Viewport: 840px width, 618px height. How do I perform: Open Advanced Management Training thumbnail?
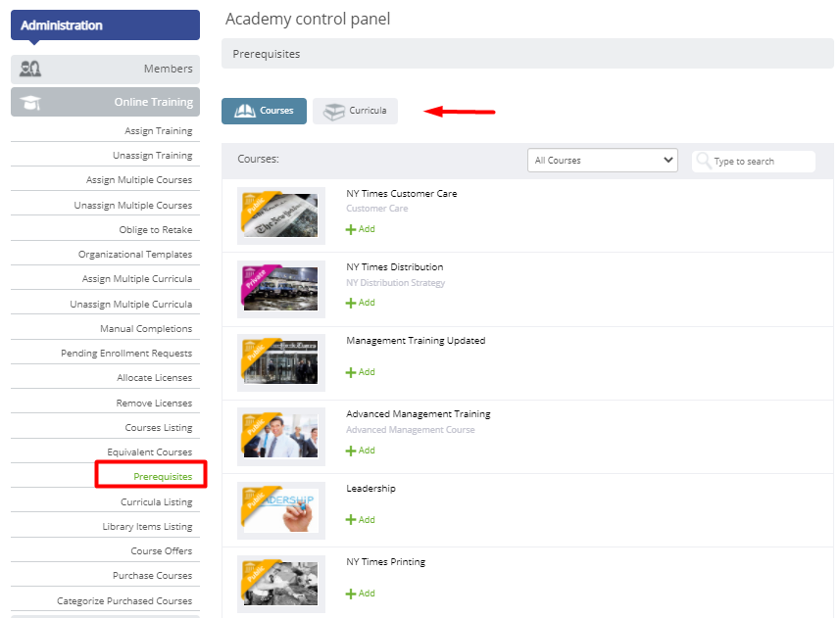pos(280,436)
